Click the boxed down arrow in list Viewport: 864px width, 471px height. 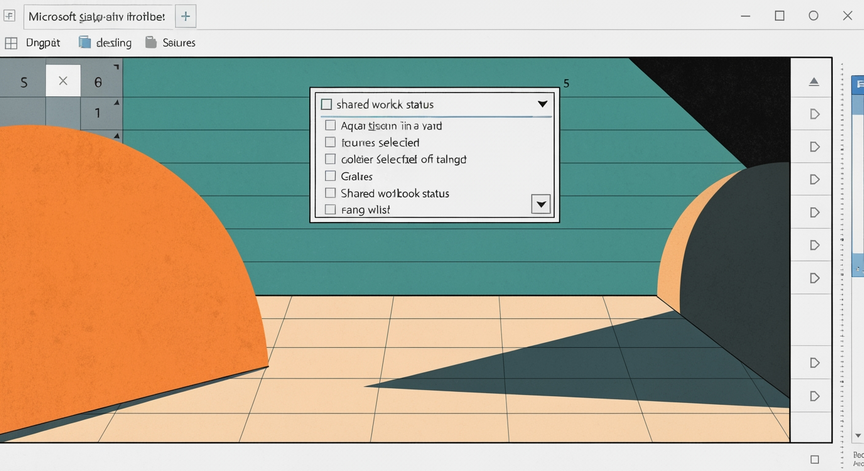tap(541, 204)
